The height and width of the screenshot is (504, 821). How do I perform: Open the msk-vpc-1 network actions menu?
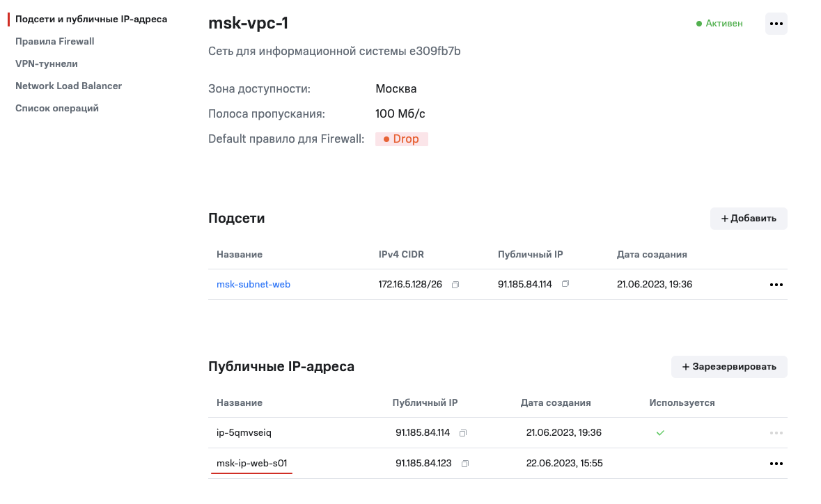(776, 24)
